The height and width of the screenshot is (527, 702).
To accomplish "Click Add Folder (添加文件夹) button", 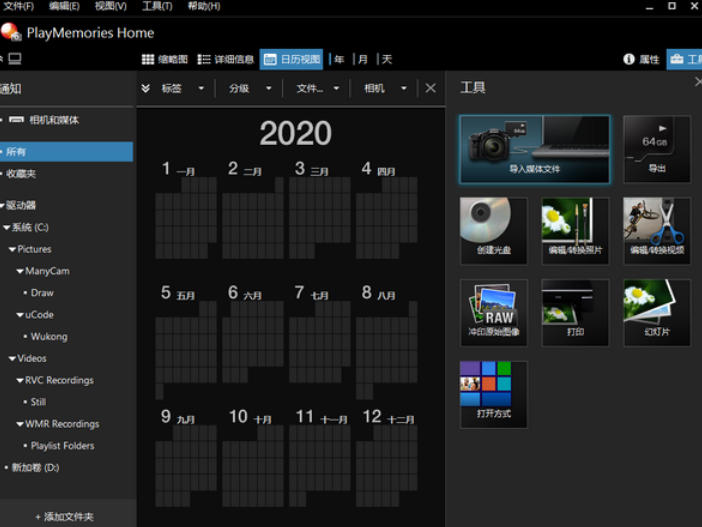I will [x=65, y=516].
